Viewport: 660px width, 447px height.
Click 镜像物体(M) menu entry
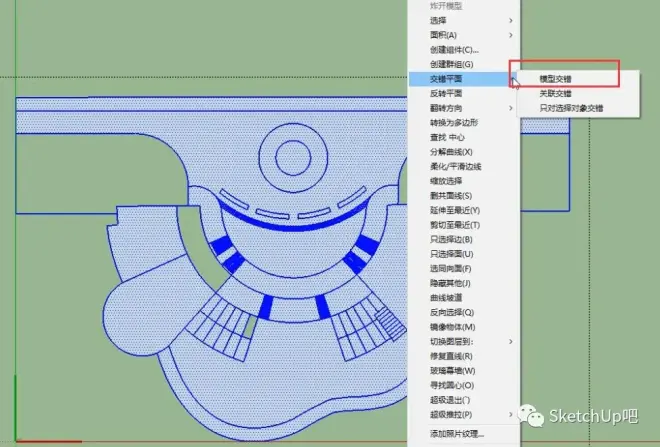coord(464,327)
